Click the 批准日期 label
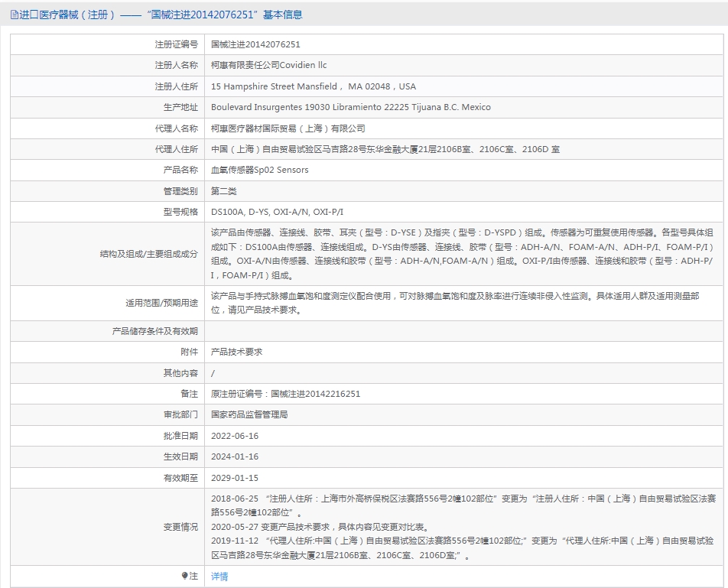This screenshot has height=588, width=728. pos(180,436)
